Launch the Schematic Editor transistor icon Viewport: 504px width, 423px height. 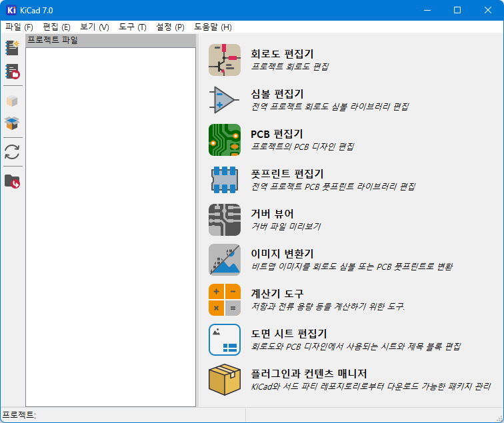225,60
